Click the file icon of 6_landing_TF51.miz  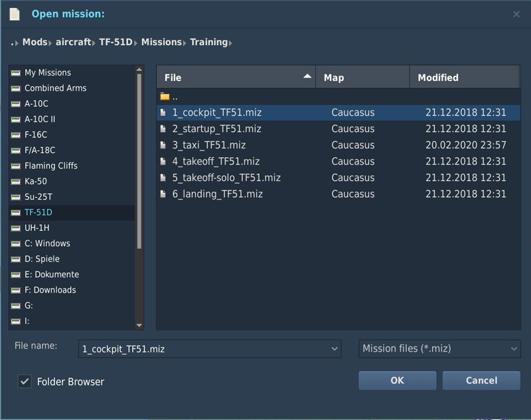coord(163,194)
